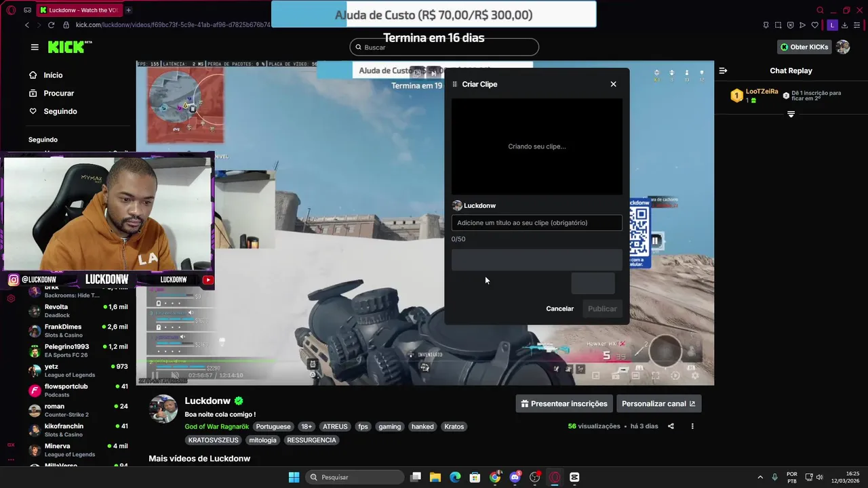
Task: Open Opera Easy Setup sliders icon
Action: [859, 25]
